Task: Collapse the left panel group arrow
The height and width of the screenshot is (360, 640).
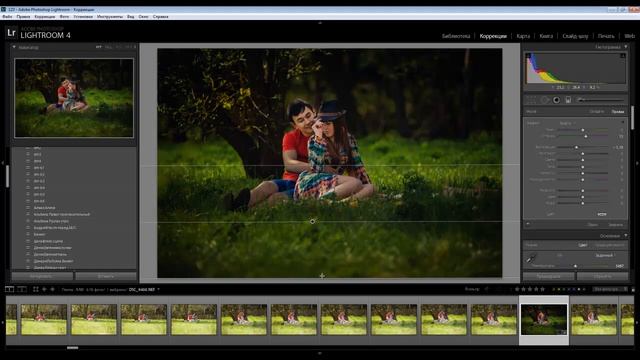Action: click(2, 163)
